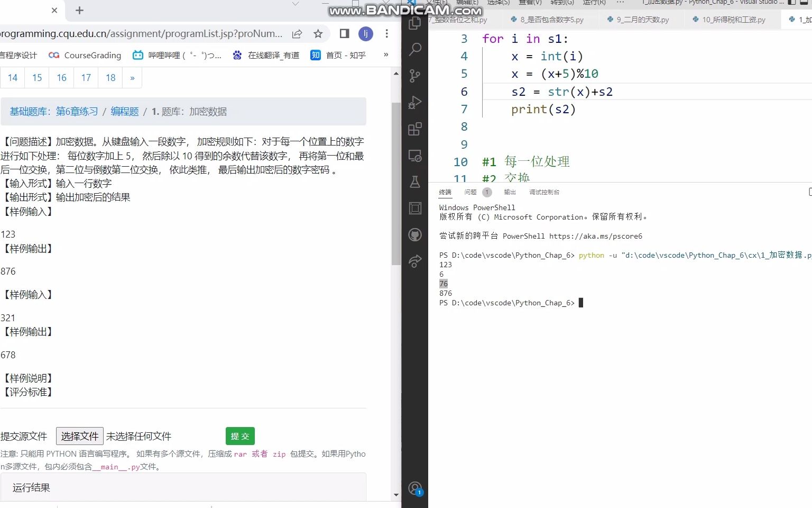
Task: Open a new browser tab
Action: pos(79,10)
